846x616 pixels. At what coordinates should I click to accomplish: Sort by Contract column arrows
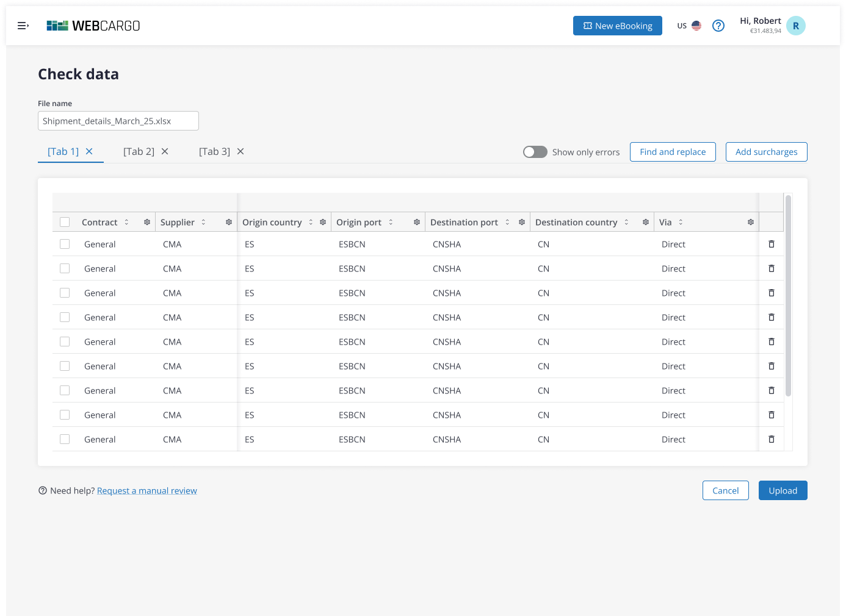click(126, 222)
